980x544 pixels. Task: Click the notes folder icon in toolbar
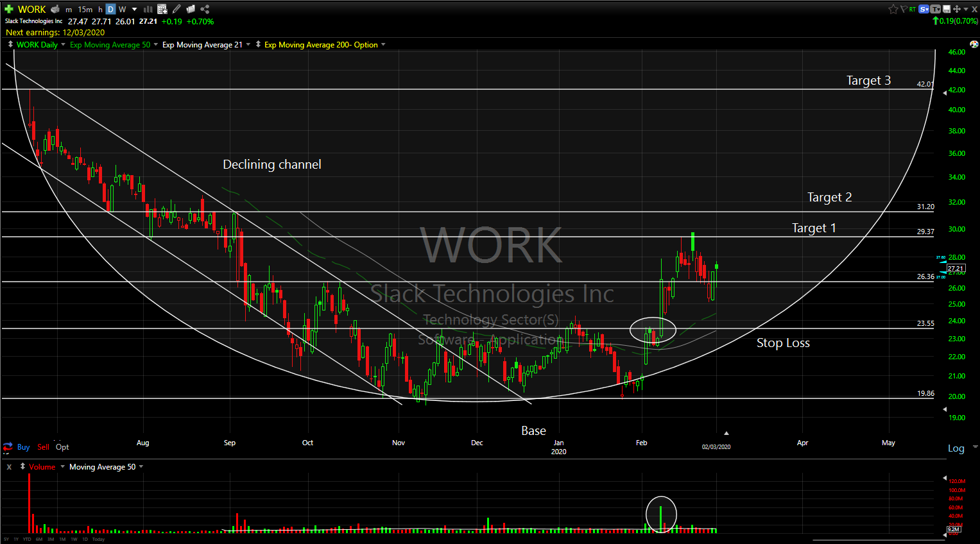(191, 9)
